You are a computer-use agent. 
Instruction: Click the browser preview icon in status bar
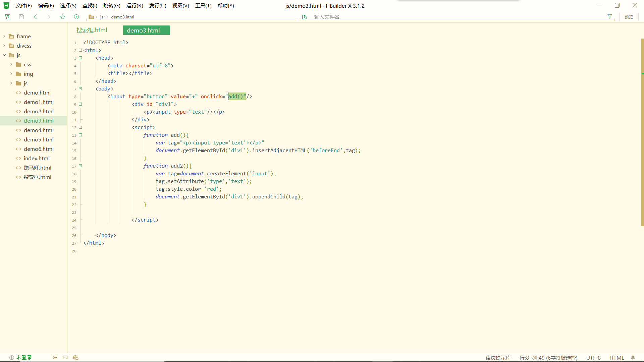[x=76, y=358]
